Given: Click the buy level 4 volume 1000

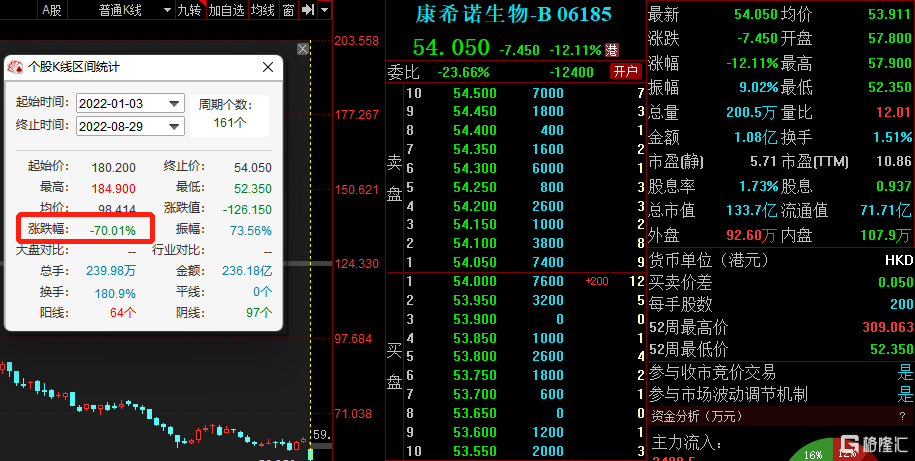Looking at the screenshot, I should (548, 338).
